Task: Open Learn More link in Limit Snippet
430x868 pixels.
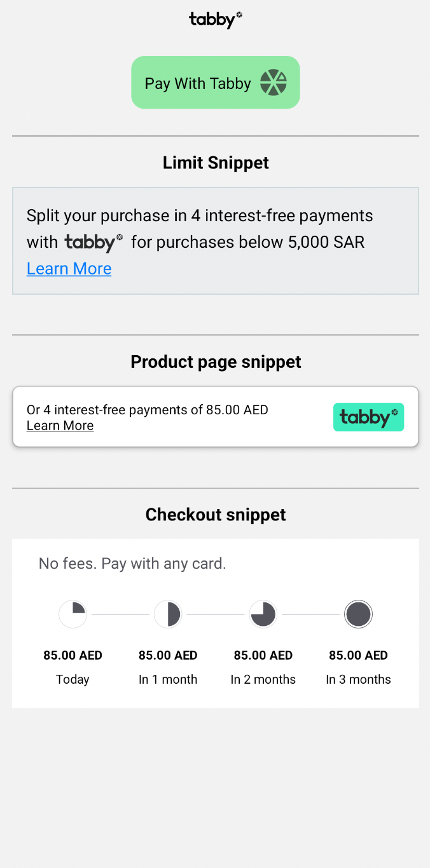Action: coord(69,269)
